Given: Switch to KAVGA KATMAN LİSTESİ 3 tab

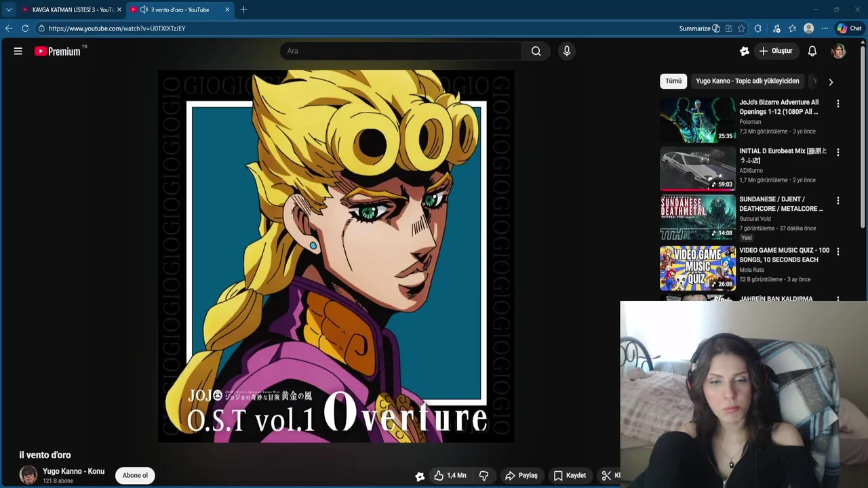Looking at the screenshot, I should coord(71,9).
